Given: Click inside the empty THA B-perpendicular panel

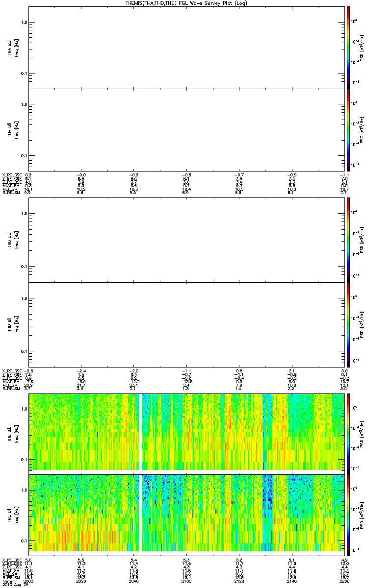Looking at the screenshot, I should [x=185, y=47].
